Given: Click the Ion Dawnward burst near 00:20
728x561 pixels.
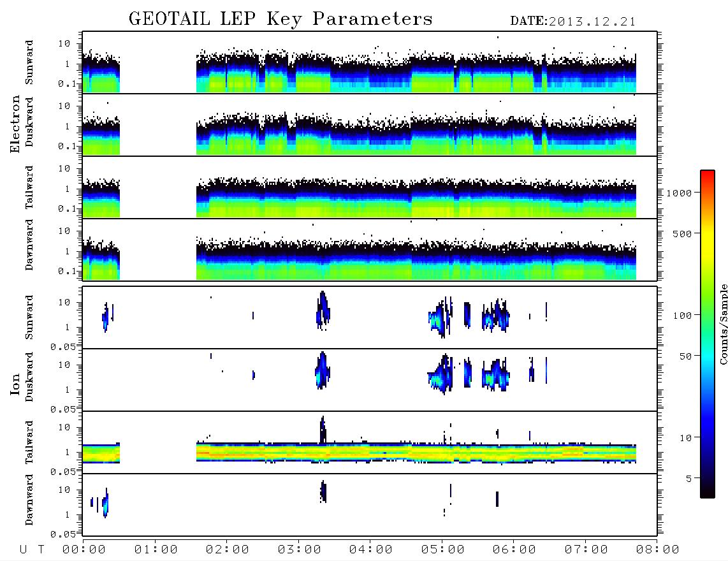Looking at the screenshot, I should coord(105,502).
